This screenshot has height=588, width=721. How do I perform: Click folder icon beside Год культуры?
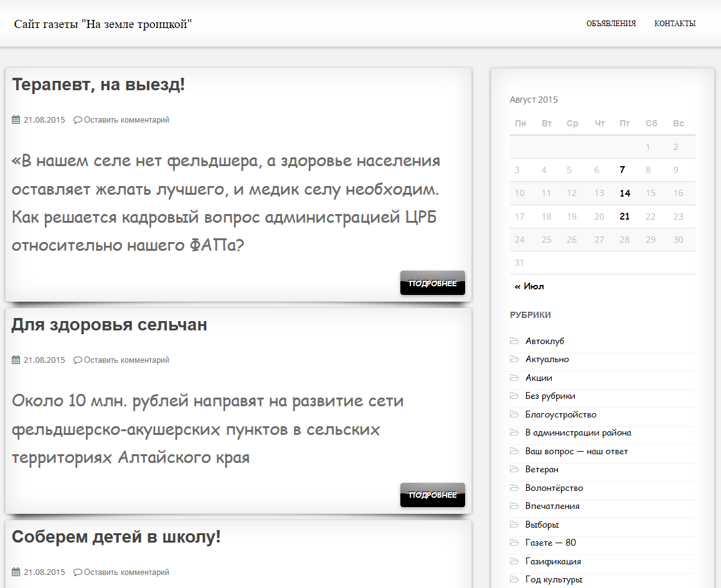point(514,580)
